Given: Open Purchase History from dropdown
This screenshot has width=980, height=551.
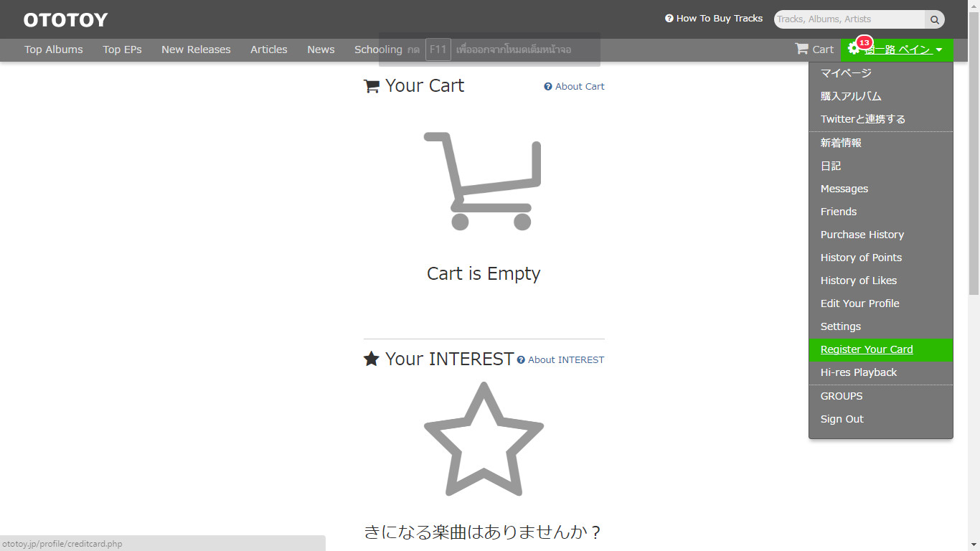Looking at the screenshot, I should pos(862,235).
